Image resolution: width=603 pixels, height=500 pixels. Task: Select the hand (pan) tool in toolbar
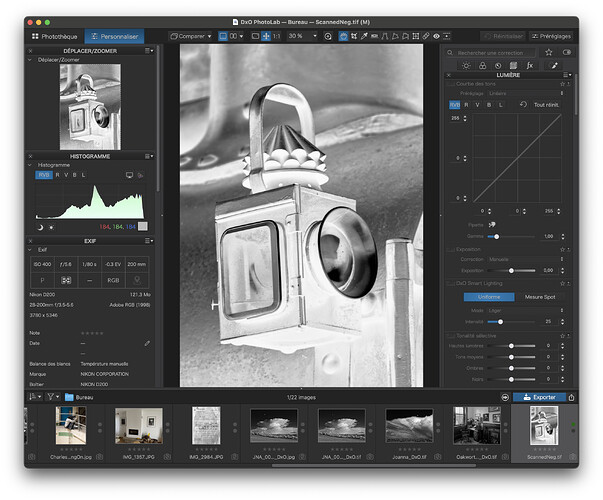[343, 36]
